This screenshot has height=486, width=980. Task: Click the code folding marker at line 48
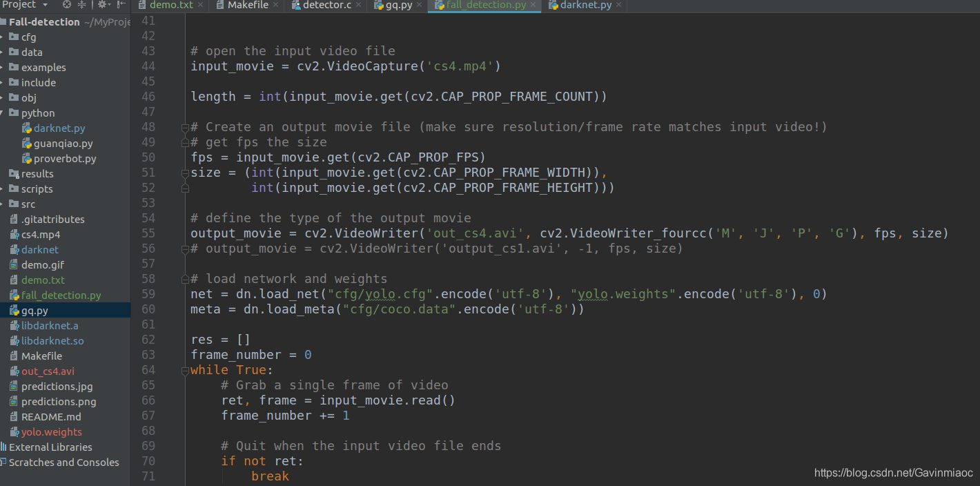[x=185, y=127]
